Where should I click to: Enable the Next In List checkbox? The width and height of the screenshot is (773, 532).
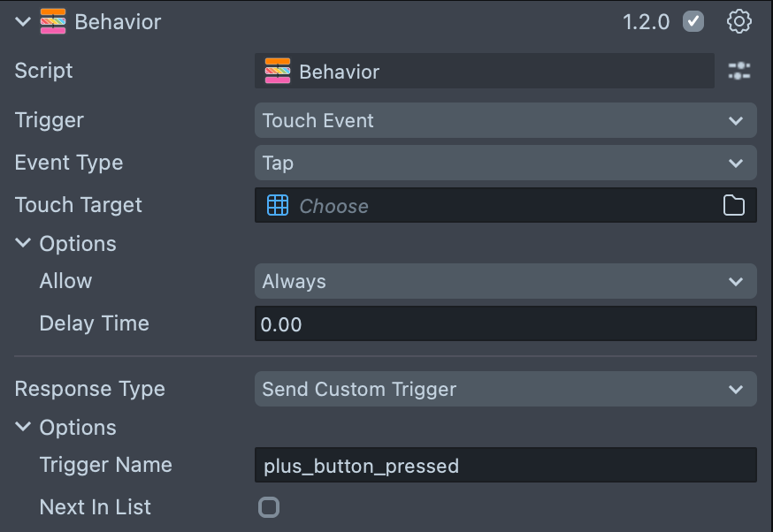269,507
